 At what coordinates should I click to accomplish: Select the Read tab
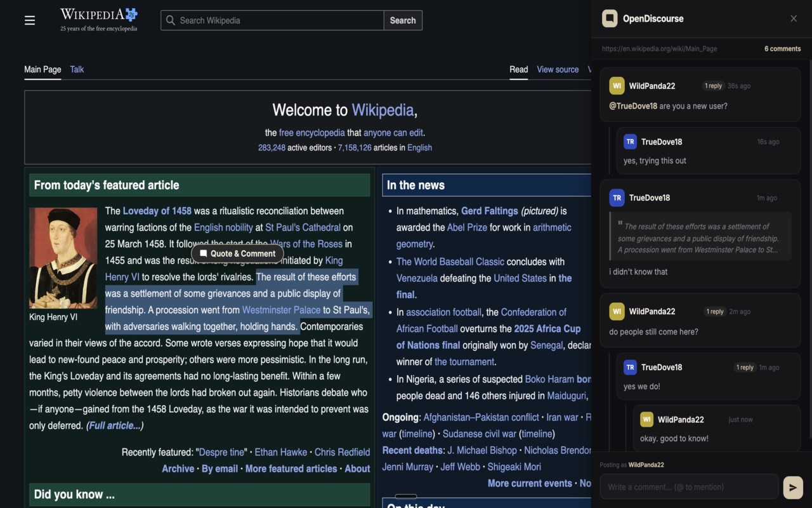tap(518, 69)
